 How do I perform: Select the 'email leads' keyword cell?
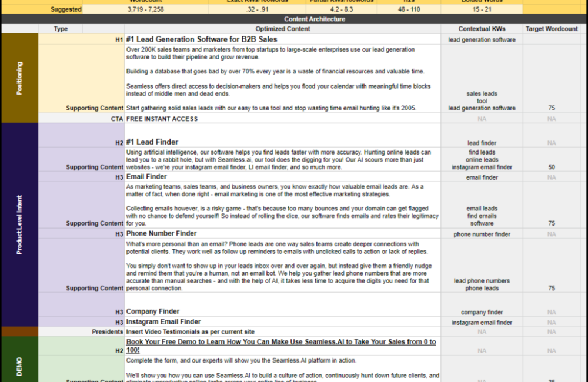tap(482, 209)
